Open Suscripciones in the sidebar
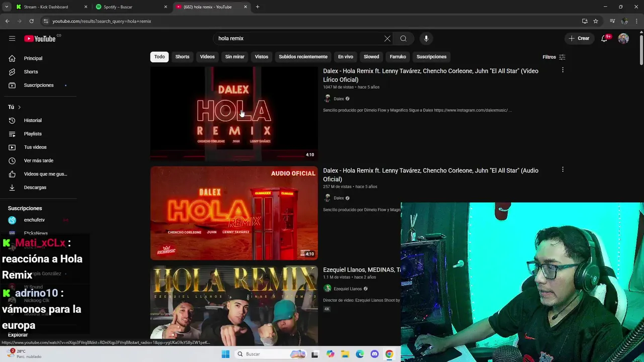644x362 pixels. (x=38, y=85)
